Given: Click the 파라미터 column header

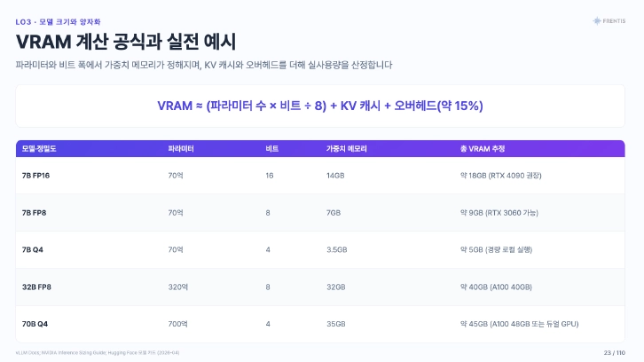Looking at the screenshot, I should pos(181,149).
